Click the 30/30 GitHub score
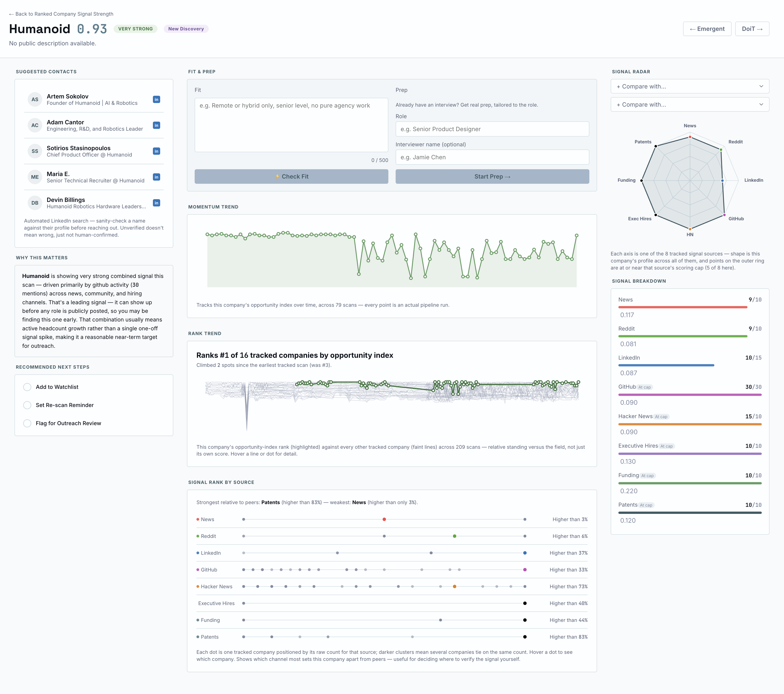The height and width of the screenshot is (694, 784). tap(753, 387)
